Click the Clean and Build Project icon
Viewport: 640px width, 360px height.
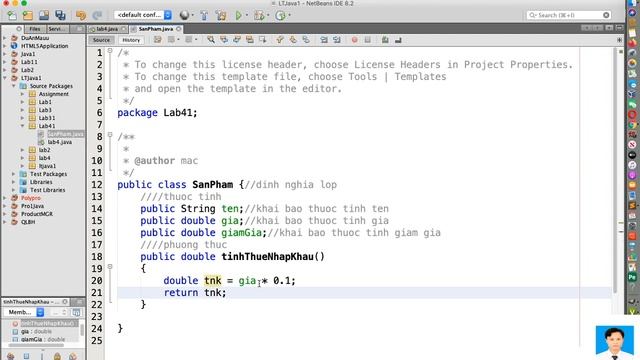click(221, 16)
